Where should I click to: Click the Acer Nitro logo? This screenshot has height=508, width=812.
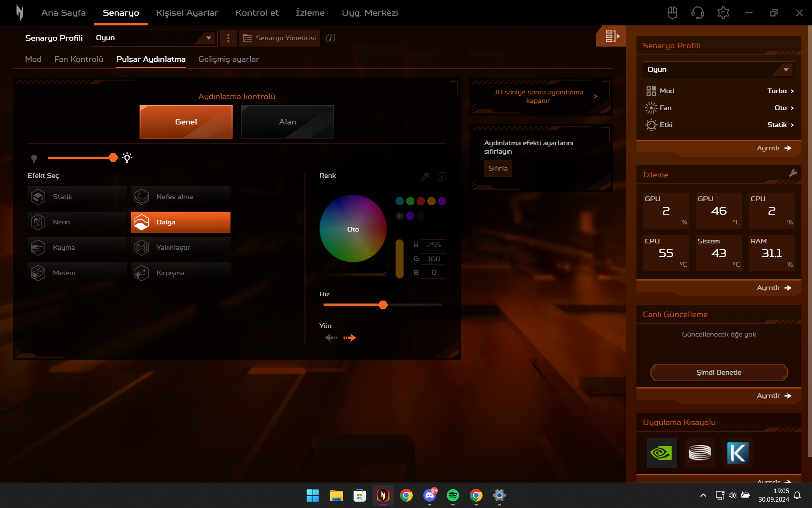pos(19,13)
